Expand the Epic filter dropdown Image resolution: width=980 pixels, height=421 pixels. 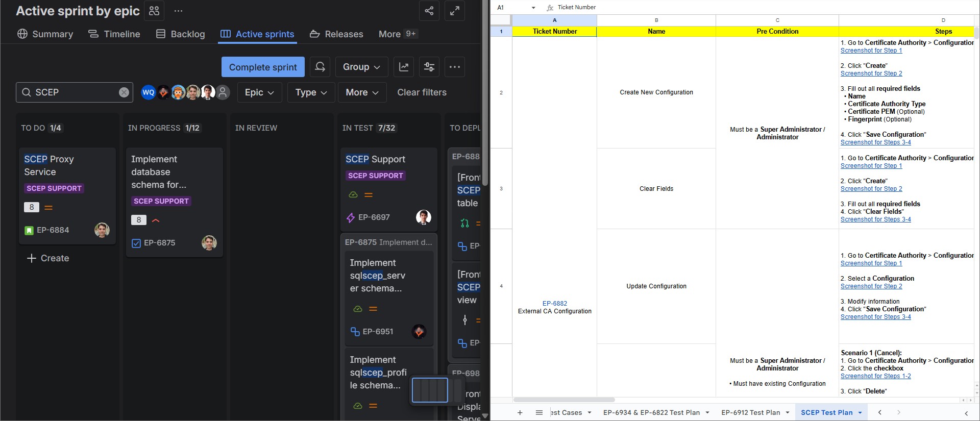pyautogui.click(x=259, y=92)
